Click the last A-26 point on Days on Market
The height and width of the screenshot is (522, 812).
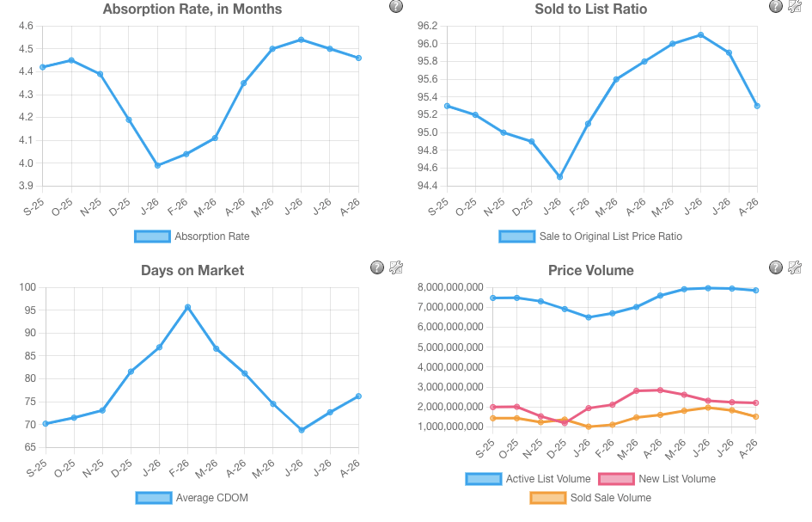pyautogui.click(x=358, y=396)
